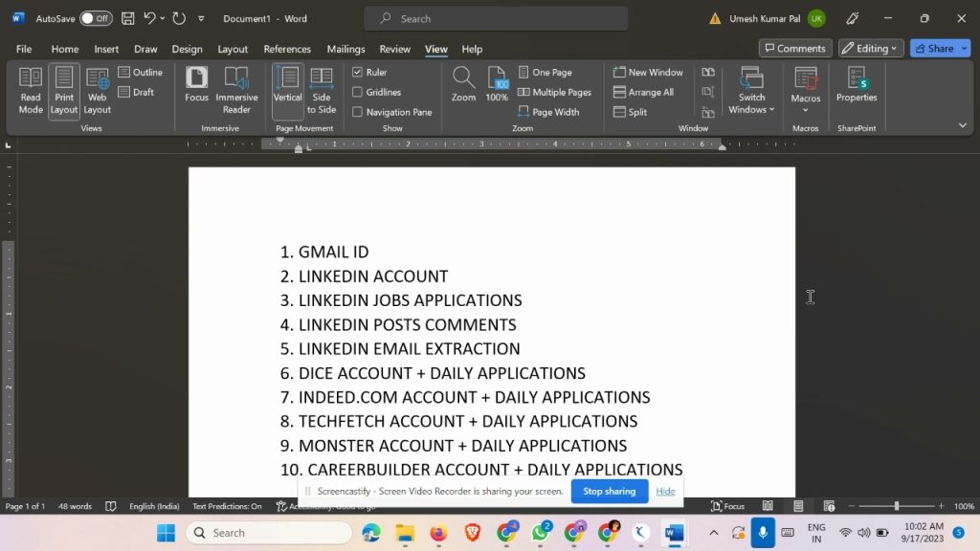The width and height of the screenshot is (980, 551).
Task: Enable the Gridlines checkbox
Action: (358, 92)
